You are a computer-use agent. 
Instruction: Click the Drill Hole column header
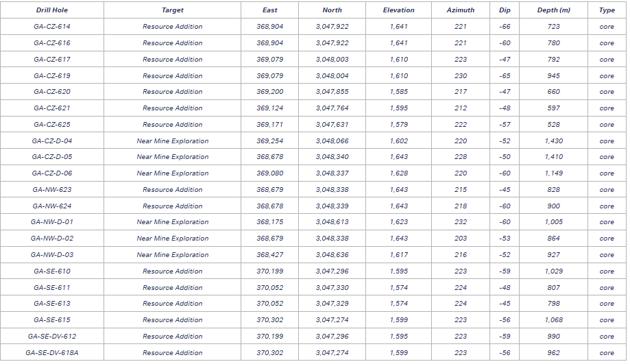[52, 10]
